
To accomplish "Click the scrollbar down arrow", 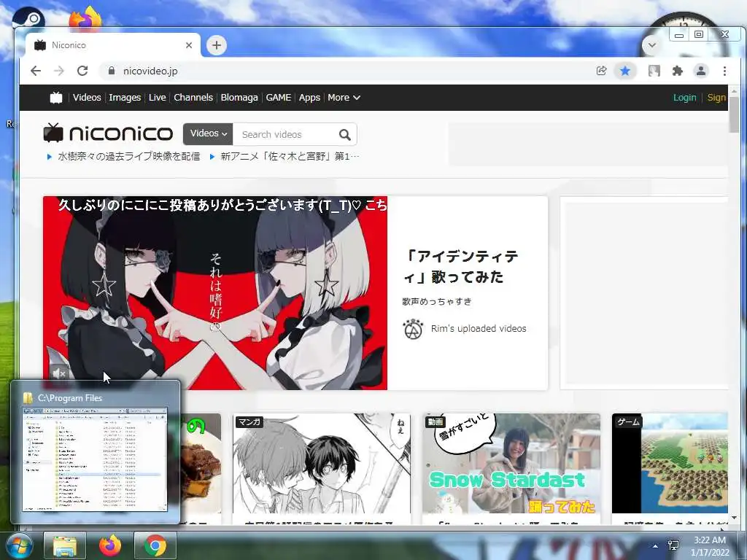I will [x=734, y=518].
